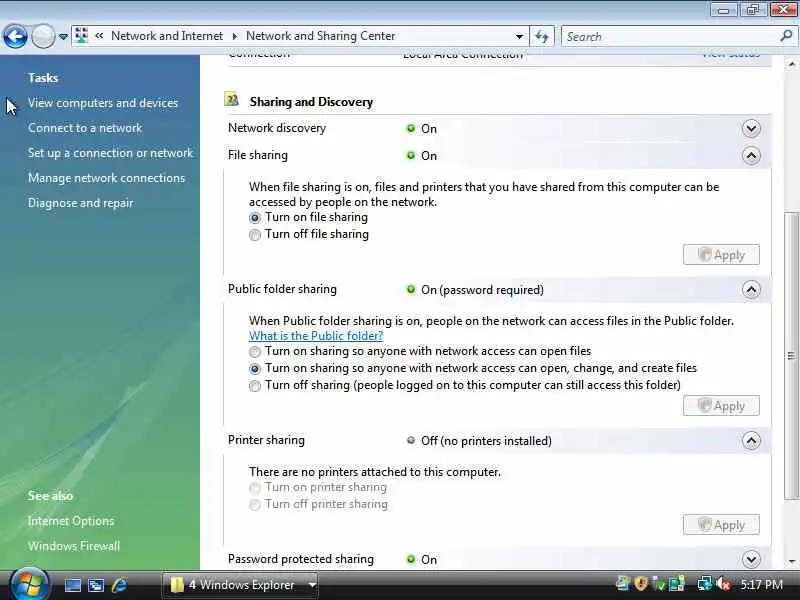This screenshot has height=600, width=800.
Task: Go back with the Back arrow button
Action: (x=15, y=36)
